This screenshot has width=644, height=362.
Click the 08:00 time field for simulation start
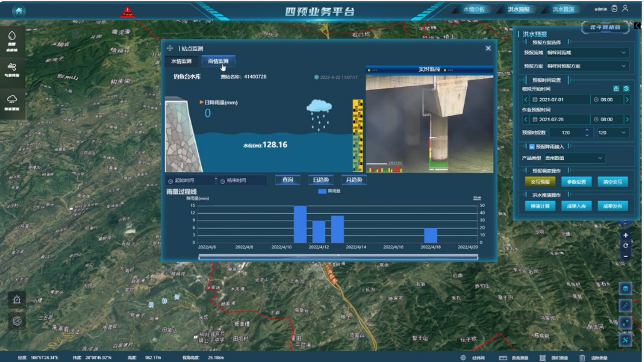pos(607,99)
